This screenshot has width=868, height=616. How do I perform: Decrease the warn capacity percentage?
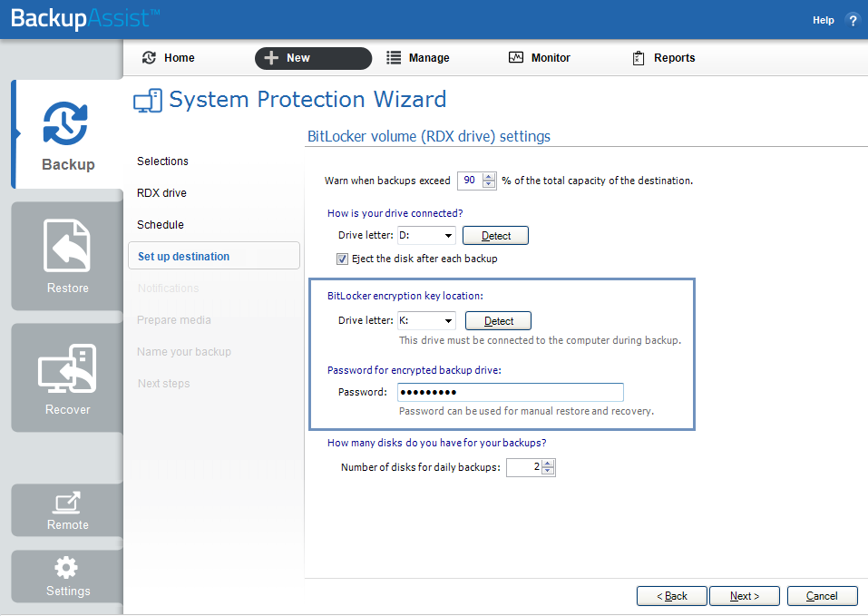[489, 184]
